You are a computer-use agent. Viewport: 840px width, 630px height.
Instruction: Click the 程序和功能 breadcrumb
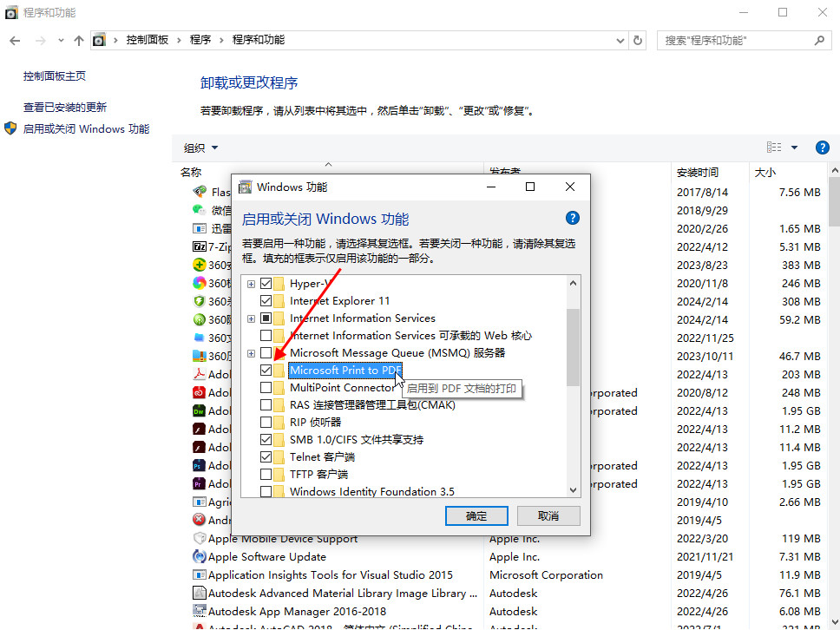coord(259,40)
